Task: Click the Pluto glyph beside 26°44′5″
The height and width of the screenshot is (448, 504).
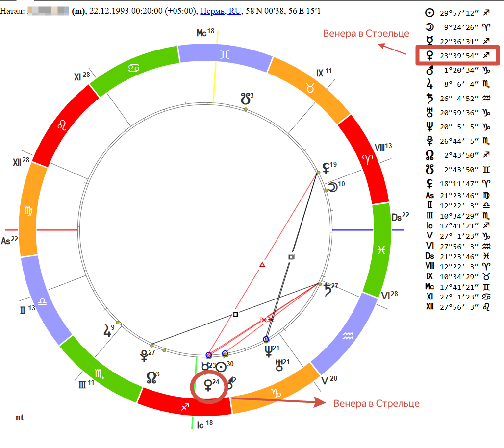Action: 429,141
